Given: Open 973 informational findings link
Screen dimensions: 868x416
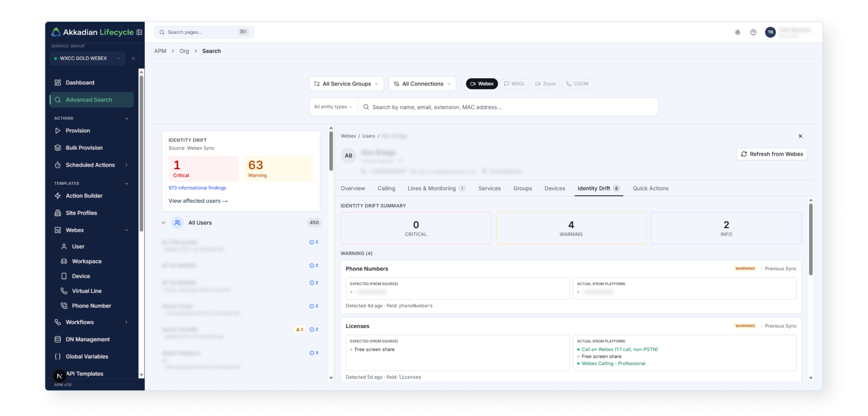Looking at the screenshot, I should point(197,188).
